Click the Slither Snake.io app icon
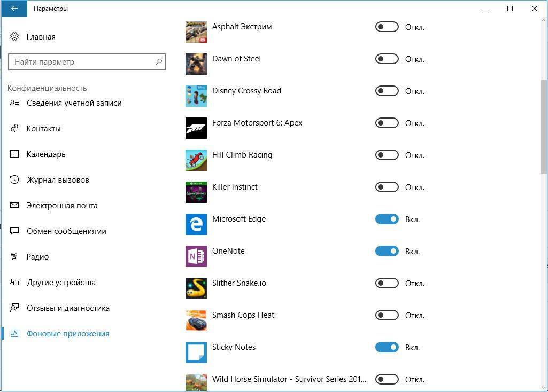Image resolution: width=548 pixels, height=392 pixels. pos(196,288)
